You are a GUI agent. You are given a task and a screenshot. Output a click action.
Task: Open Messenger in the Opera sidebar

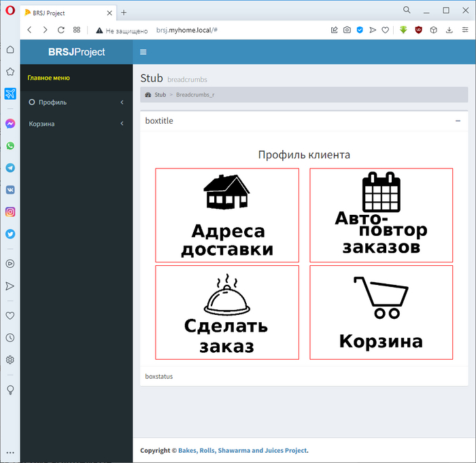click(x=10, y=124)
